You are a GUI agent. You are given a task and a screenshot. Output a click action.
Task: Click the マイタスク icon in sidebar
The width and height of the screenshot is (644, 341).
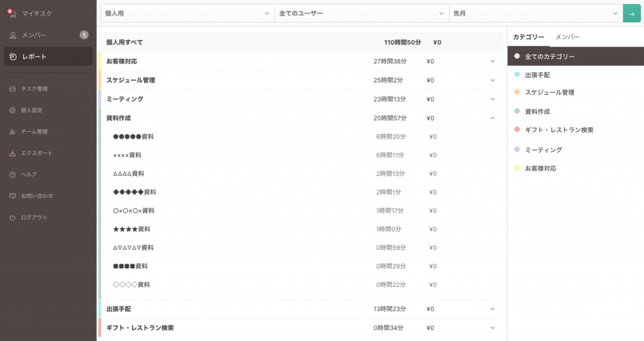point(12,13)
